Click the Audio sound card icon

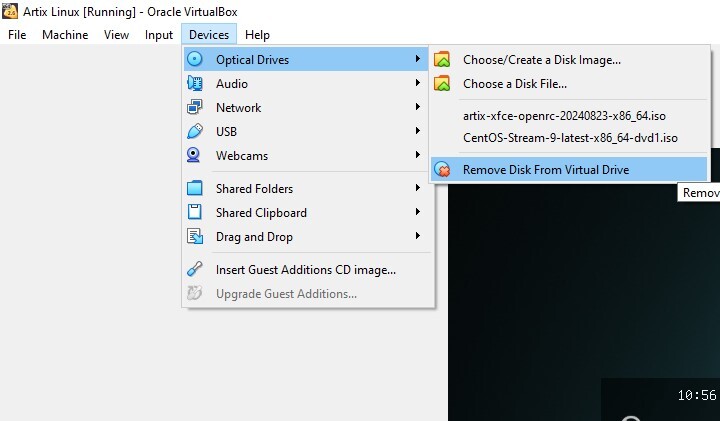coord(195,84)
